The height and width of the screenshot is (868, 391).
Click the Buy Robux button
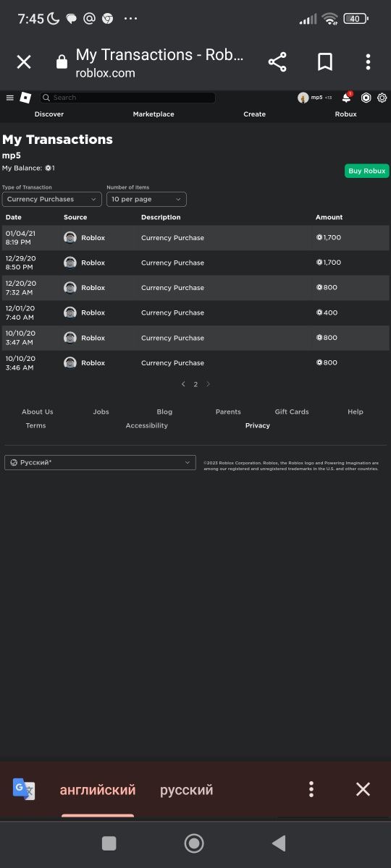[367, 171]
